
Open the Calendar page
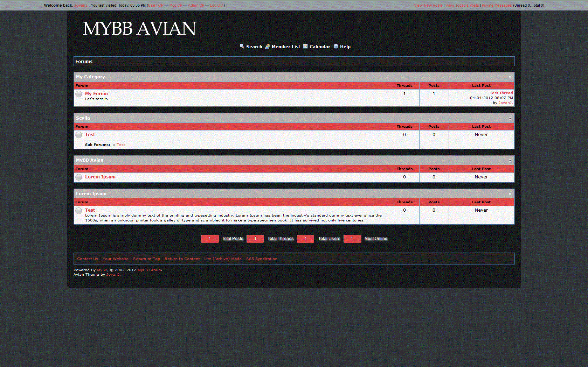tap(320, 47)
